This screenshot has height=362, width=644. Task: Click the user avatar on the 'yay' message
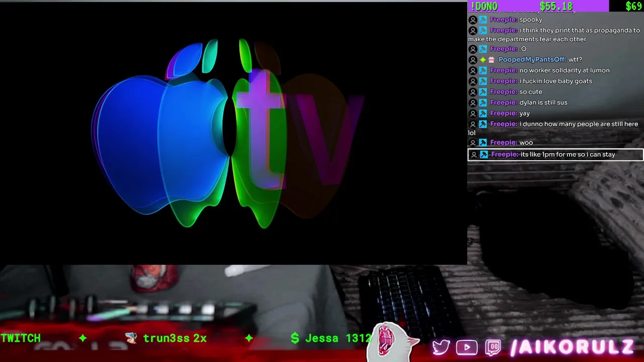click(x=473, y=114)
